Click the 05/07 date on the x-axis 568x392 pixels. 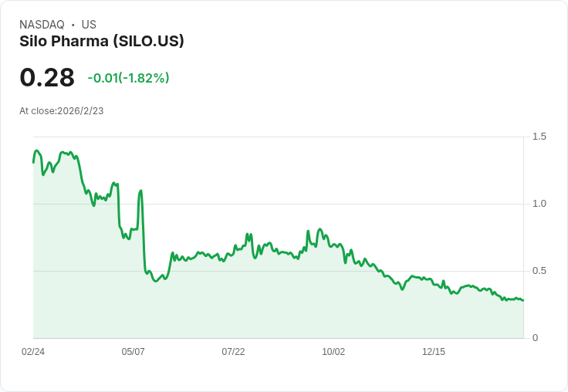(x=133, y=352)
